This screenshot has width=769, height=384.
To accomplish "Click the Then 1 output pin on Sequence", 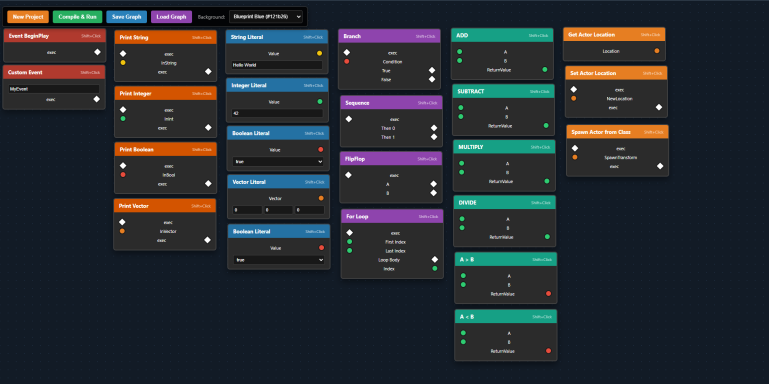I will (x=434, y=137).
